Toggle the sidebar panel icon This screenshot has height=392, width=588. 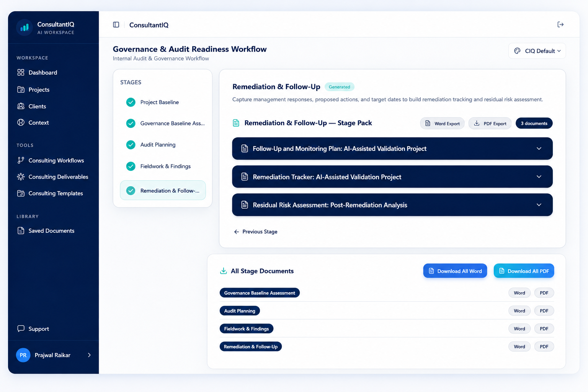pyautogui.click(x=116, y=24)
